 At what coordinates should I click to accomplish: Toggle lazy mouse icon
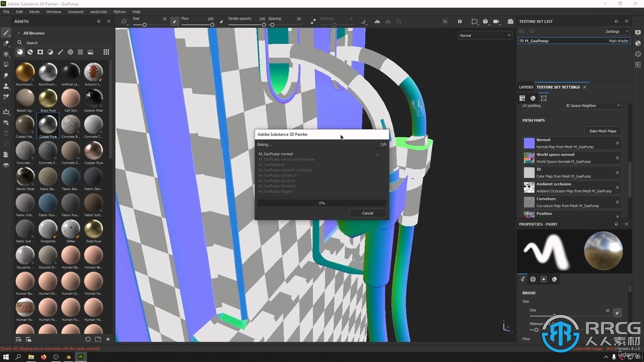click(313, 22)
